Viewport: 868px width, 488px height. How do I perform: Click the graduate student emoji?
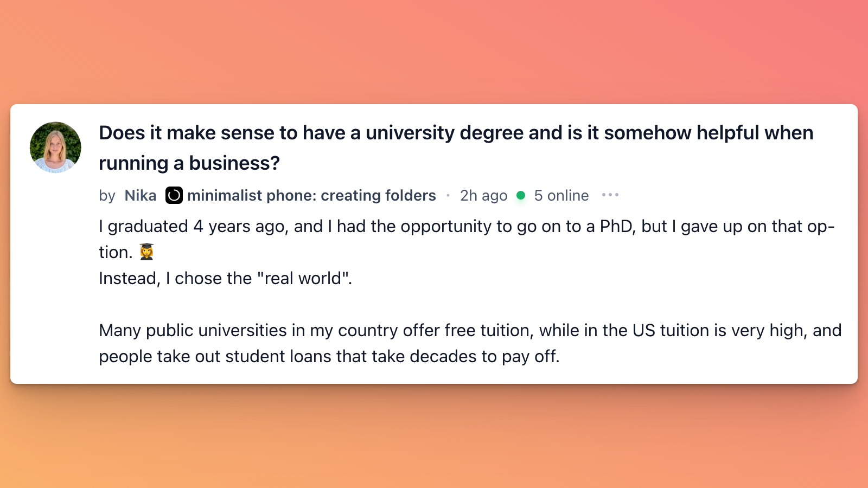click(x=146, y=252)
